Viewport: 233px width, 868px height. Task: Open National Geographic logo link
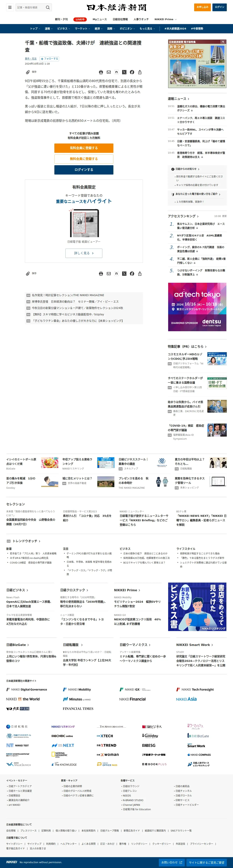[59, 754]
